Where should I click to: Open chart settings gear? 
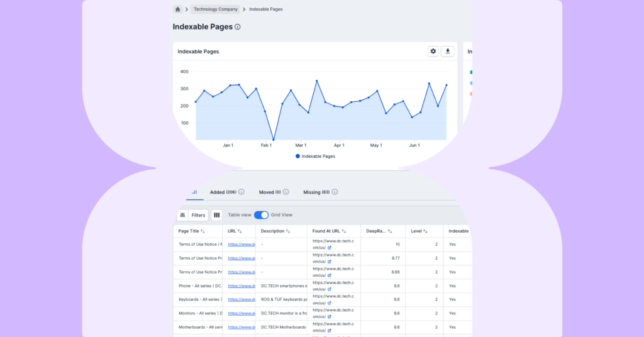433,52
